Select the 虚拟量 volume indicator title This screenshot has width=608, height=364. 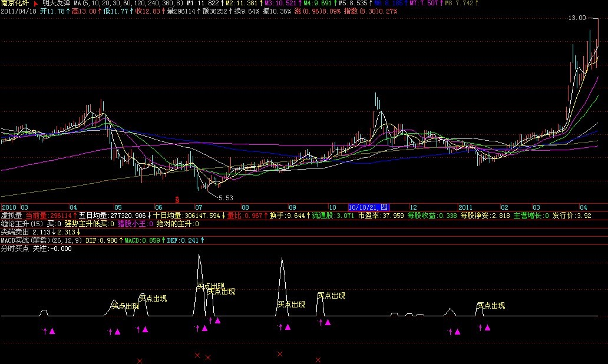[12, 216]
